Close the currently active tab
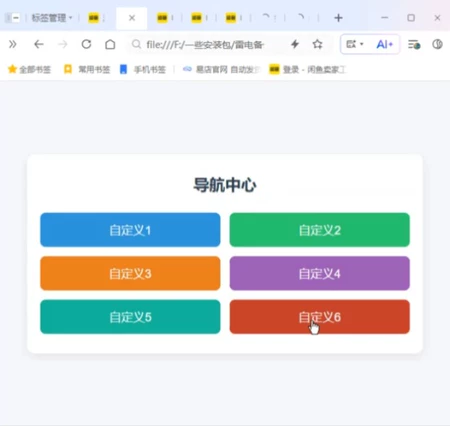The width and height of the screenshot is (450, 426). click(x=132, y=18)
